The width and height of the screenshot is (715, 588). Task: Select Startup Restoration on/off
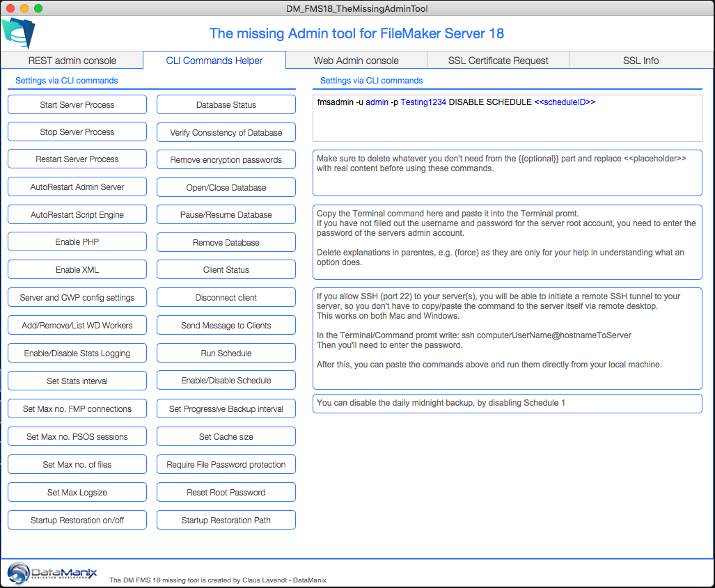click(77, 520)
